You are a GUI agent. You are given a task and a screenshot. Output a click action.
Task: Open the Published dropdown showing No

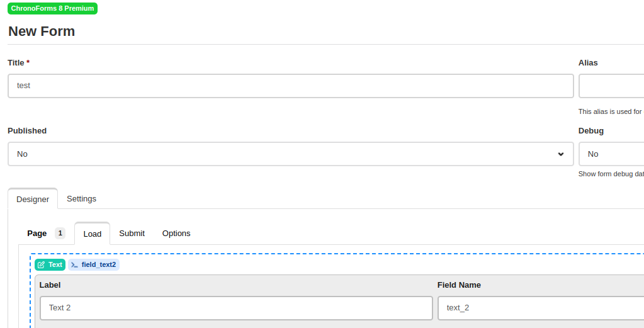290,154
